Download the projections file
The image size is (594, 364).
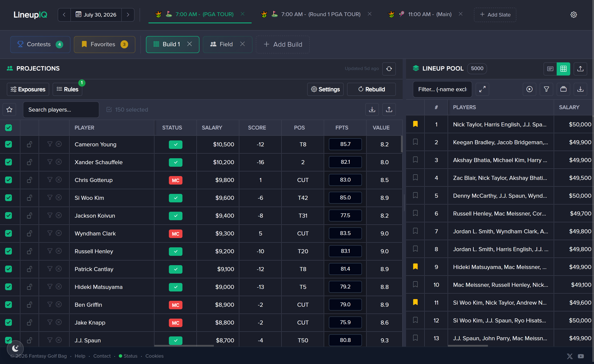click(x=372, y=110)
